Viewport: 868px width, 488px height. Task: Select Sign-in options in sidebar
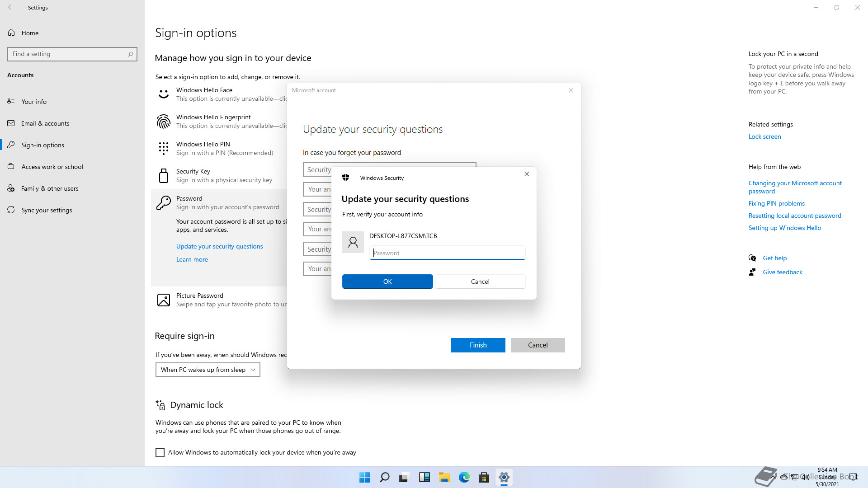click(x=72, y=145)
